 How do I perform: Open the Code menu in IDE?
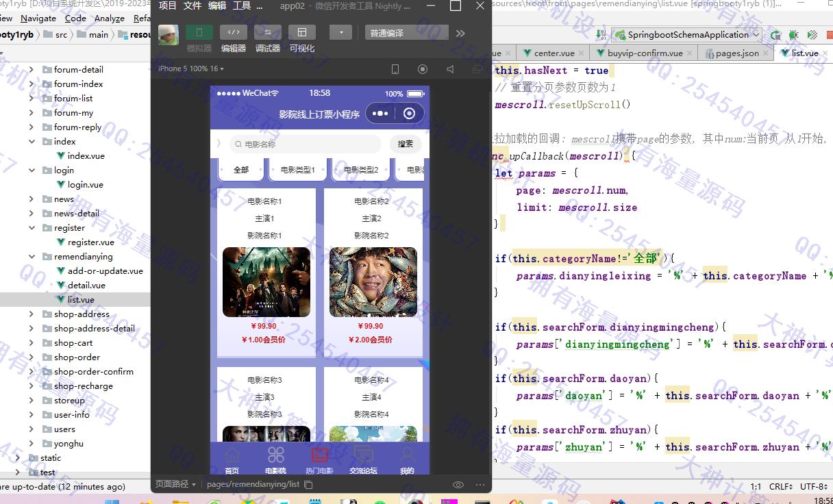[75, 18]
